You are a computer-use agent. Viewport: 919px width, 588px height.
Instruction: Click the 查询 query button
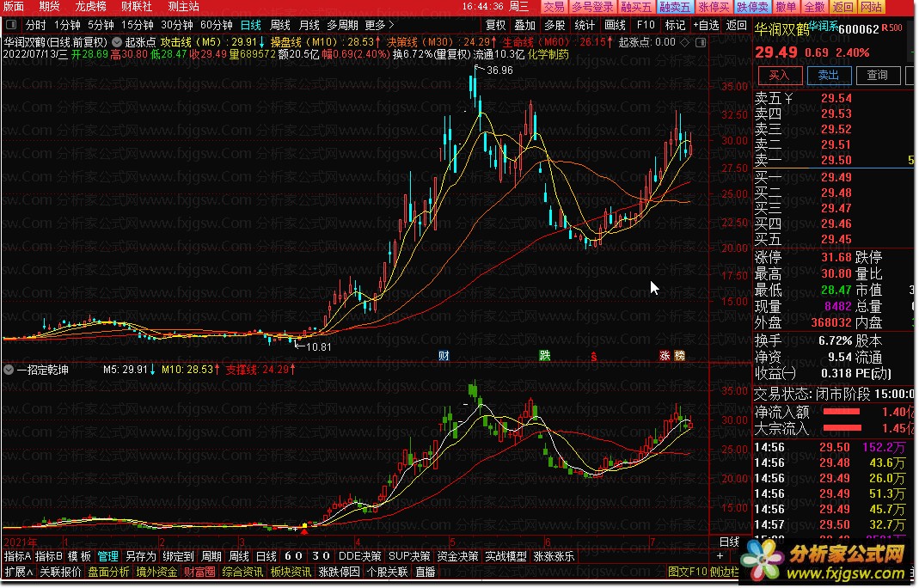[878, 75]
